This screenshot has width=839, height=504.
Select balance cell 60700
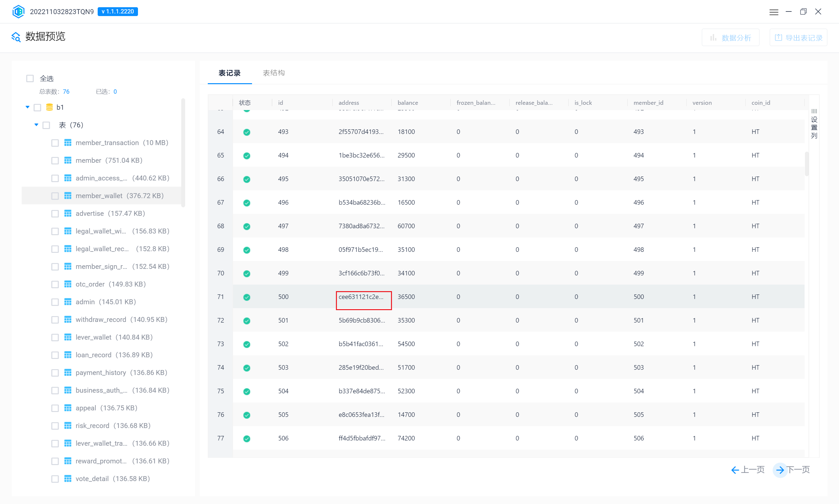click(406, 226)
